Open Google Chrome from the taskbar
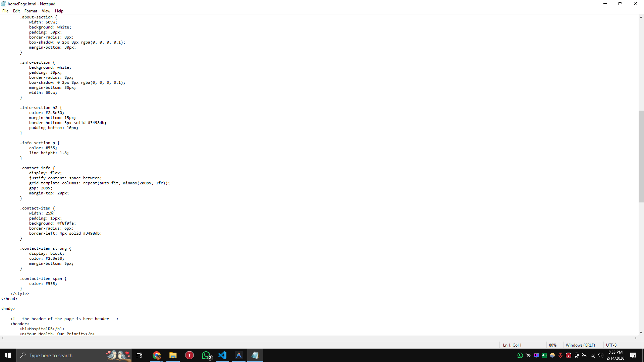644x362 pixels. coord(157,355)
